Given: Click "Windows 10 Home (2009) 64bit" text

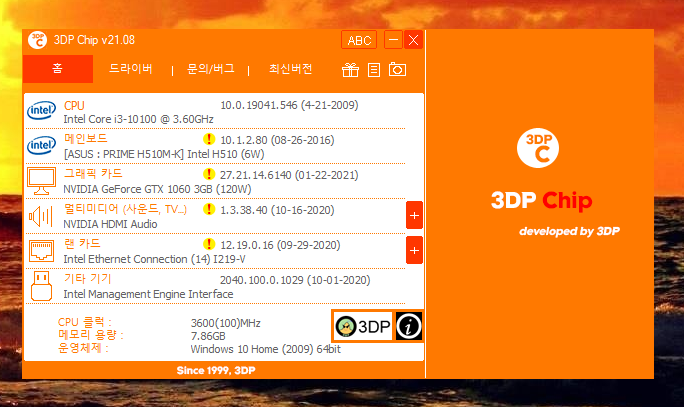Looking at the screenshot, I should coord(266,349).
